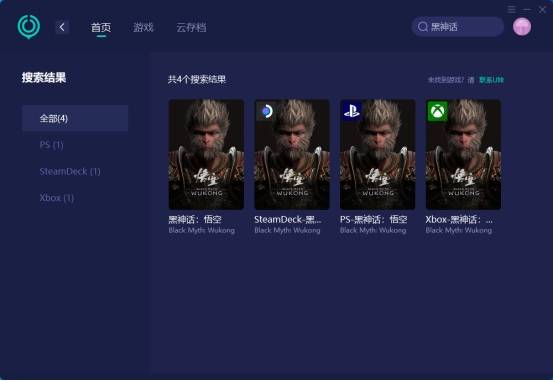Screen dimensions: 553x381
Task: Open the 云存档 tab
Action: (191, 27)
